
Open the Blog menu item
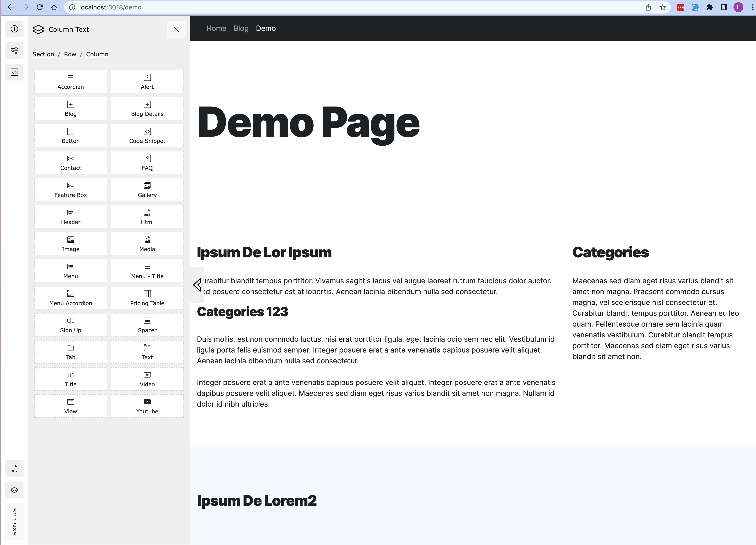tap(241, 28)
